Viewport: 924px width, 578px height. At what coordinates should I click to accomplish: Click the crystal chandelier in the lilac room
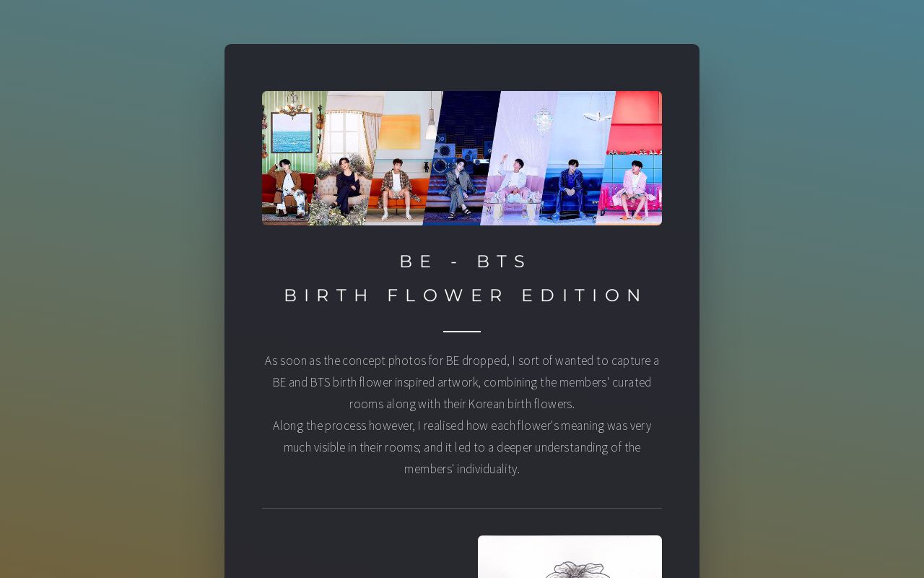(544, 119)
